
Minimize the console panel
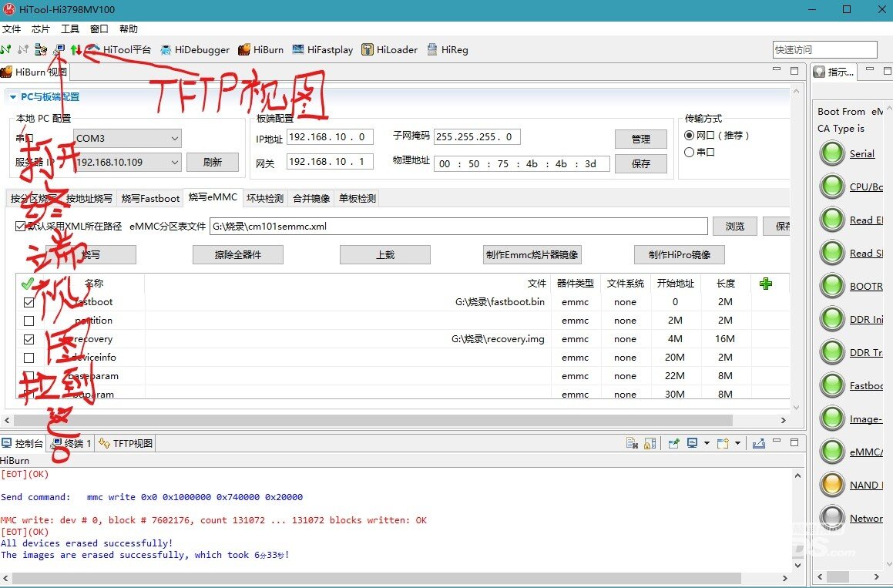point(776,441)
